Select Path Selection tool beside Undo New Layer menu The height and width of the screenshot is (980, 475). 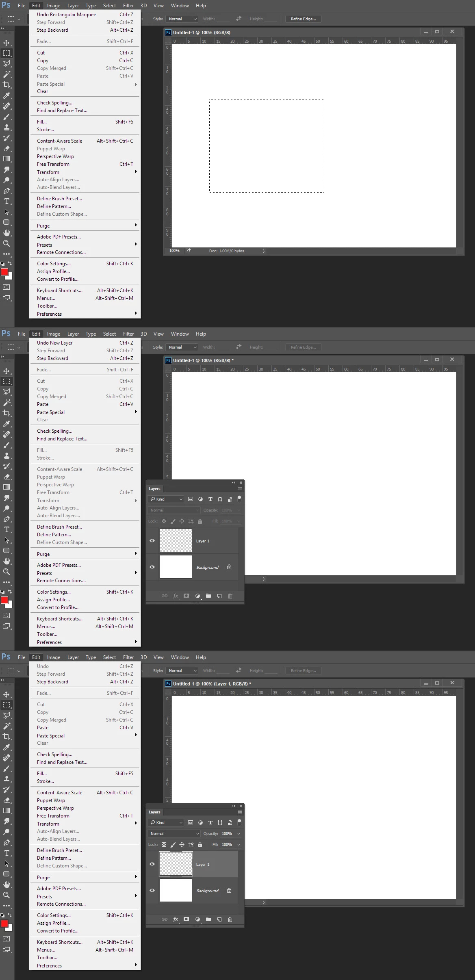click(7, 540)
